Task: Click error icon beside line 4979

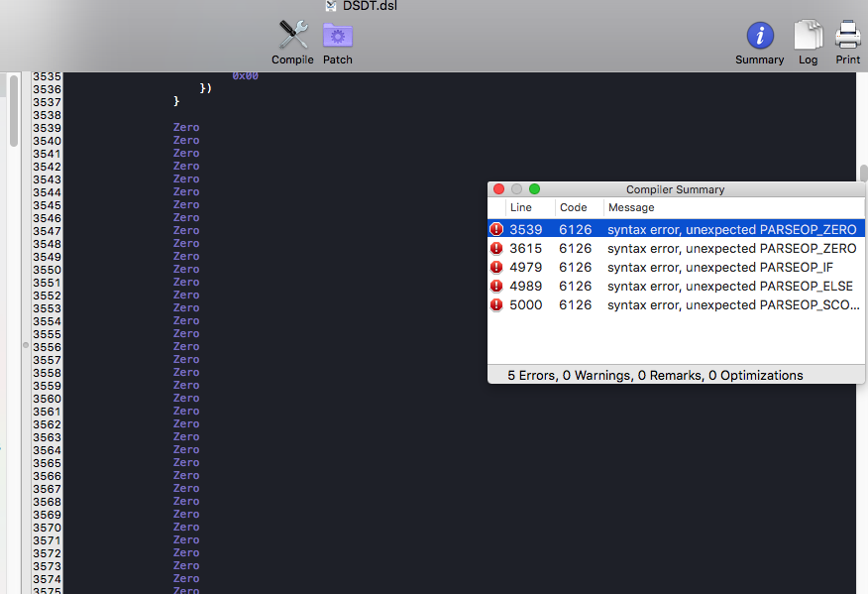Action: [x=496, y=267]
